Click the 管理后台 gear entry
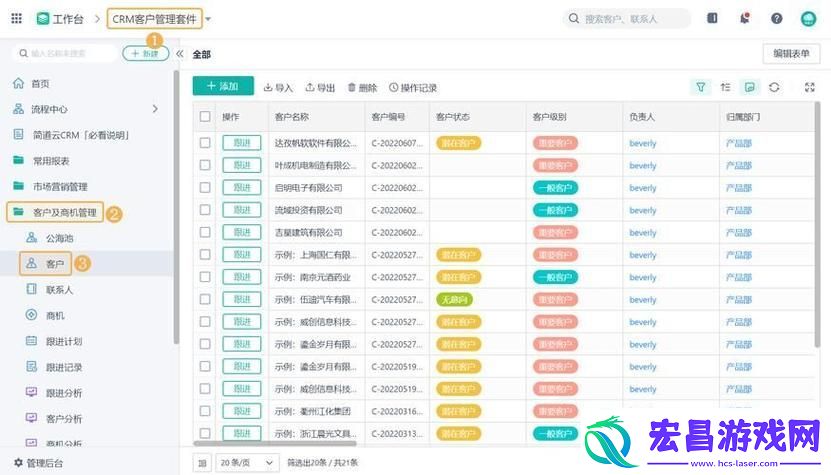The height and width of the screenshot is (475, 831). (x=38, y=463)
